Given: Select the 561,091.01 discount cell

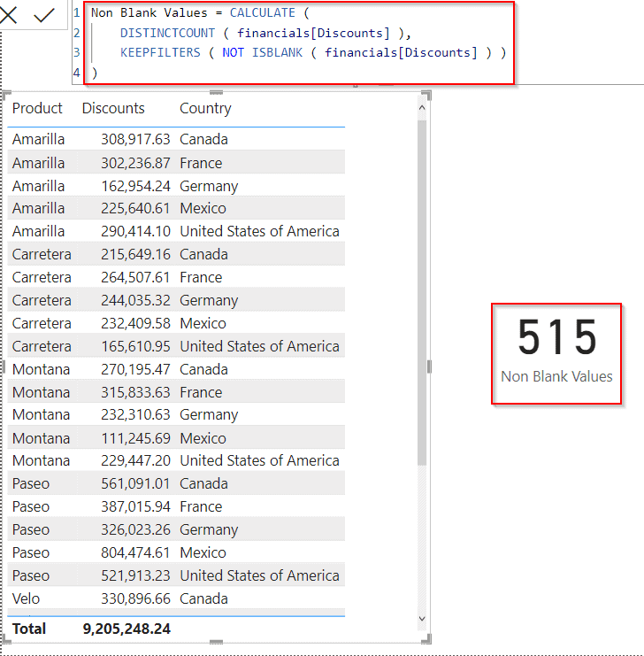Looking at the screenshot, I should point(135,483).
